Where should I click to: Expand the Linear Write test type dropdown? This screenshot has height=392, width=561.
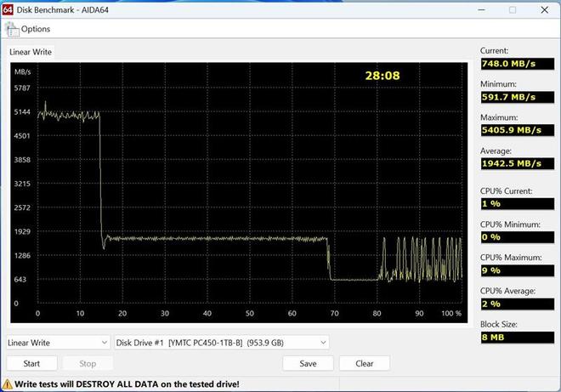coord(57,343)
